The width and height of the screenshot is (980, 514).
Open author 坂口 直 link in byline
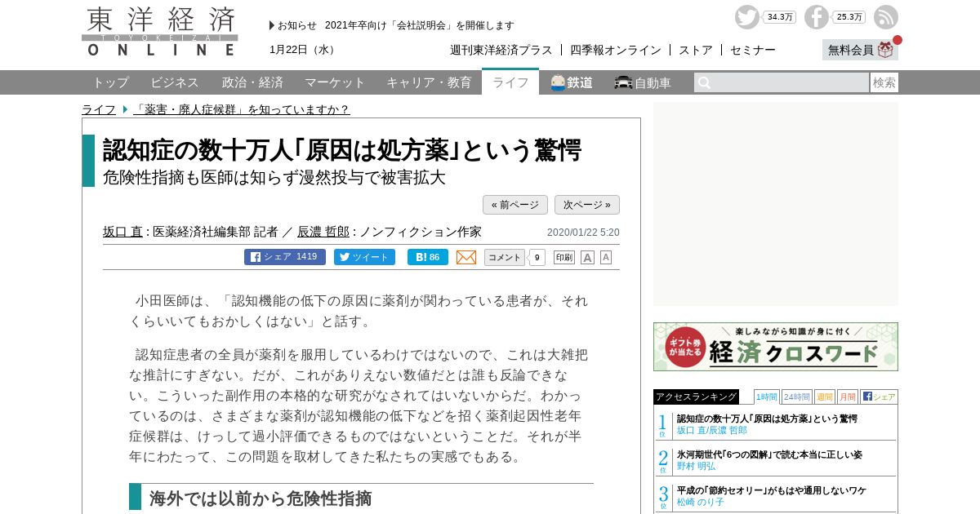tap(122, 232)
